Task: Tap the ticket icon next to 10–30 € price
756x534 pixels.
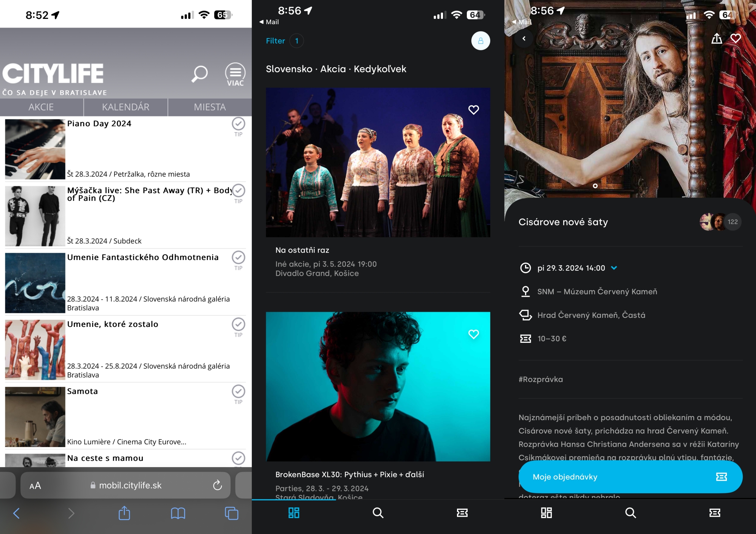Action: click(x=525, y=339)
